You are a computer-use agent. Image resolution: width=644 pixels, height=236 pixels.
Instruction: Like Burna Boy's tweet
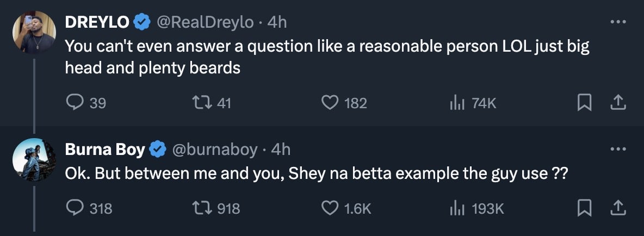click(x=330, y=208)
